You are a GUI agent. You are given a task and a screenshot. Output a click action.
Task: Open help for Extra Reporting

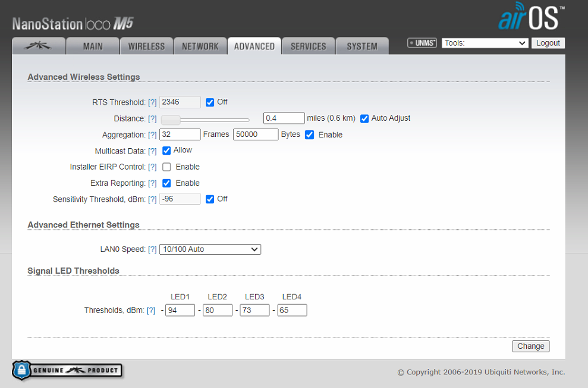[152, 183]
